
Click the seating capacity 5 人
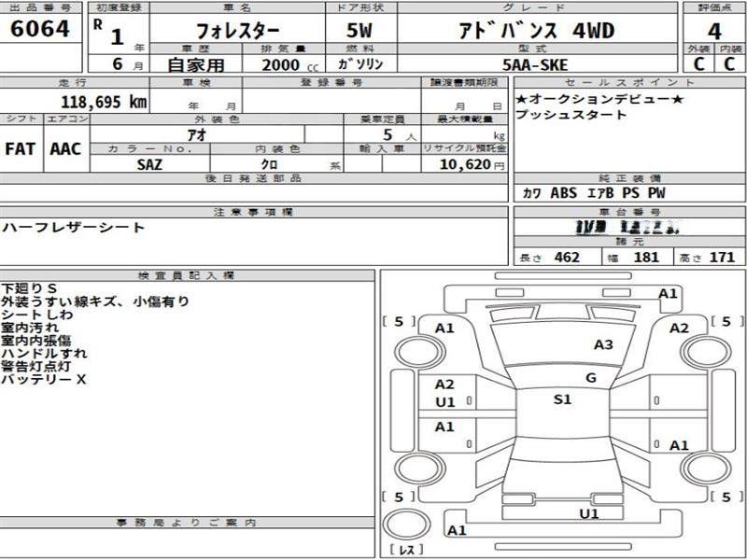(x=400, y=135)
